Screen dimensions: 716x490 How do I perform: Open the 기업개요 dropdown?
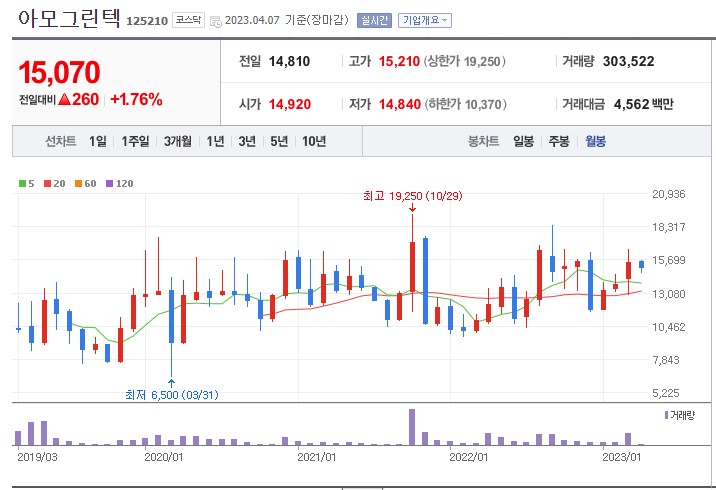(x=425, y=21)
